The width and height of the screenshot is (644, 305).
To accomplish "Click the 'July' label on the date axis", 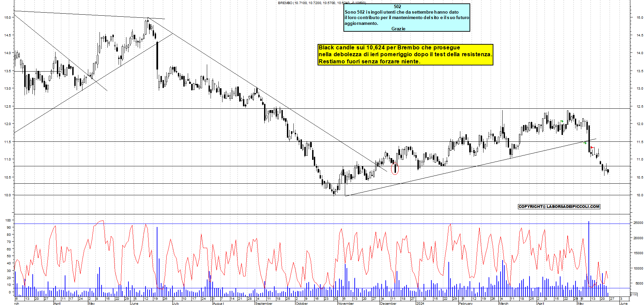I will click(x=176, y=303).
